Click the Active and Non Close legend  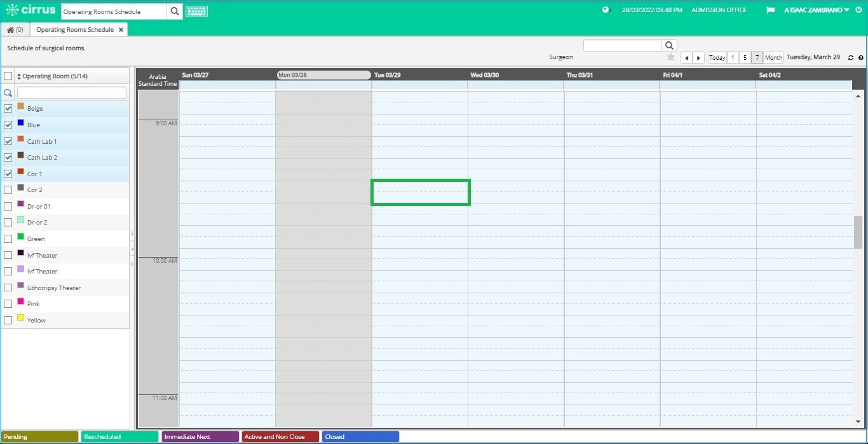pos(280,437)
